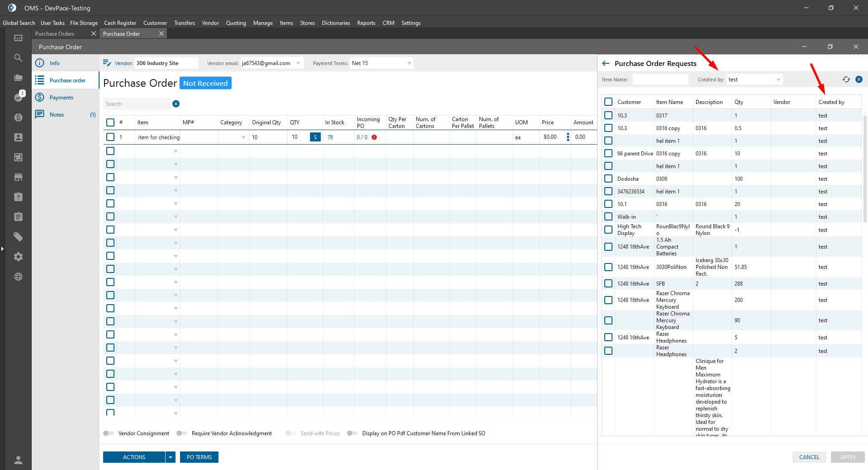The width and height of the screenshot is (868, 470).
Task: Open the settings gear in left sidebar
Action: pyautogui.click(x=18, y=257)
